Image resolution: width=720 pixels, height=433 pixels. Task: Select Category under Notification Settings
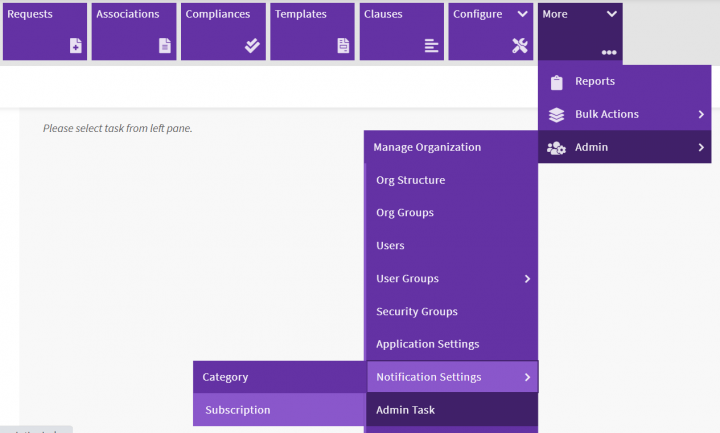point(225,377)
